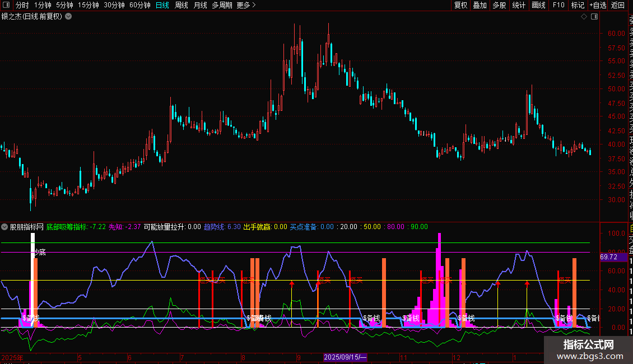Click the 69.72 value tag on indicator axis

[608, 257]
